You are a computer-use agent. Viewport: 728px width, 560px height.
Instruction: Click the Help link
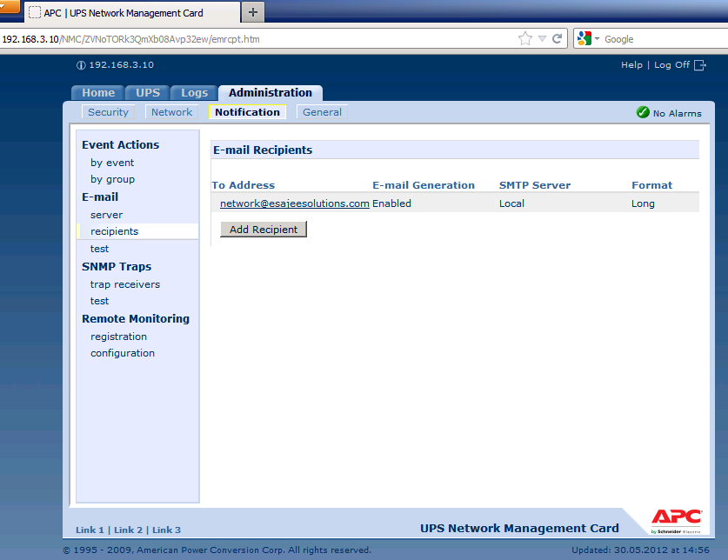[631, 65]
